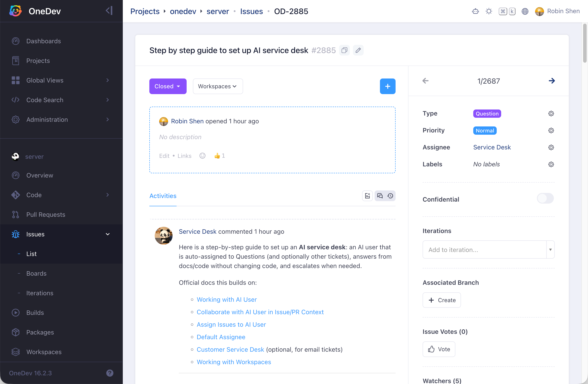Click the OneDev logo
Image resolution: width=588 pixels, height=384 pixels.
pos(15,11)
